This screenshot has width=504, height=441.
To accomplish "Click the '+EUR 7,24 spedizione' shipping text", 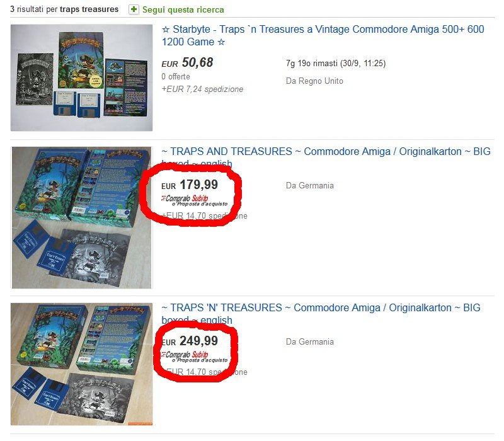I will 202,89.
